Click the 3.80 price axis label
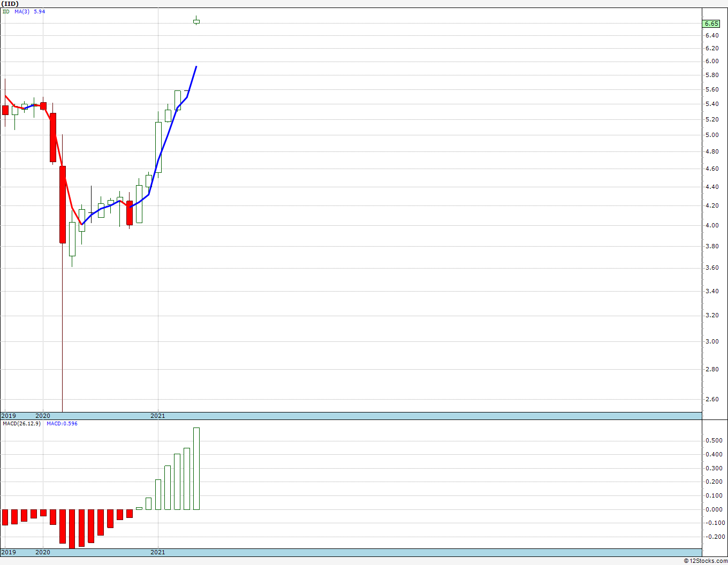The height and width of the screenshot is (565, 728). (712, 247)
